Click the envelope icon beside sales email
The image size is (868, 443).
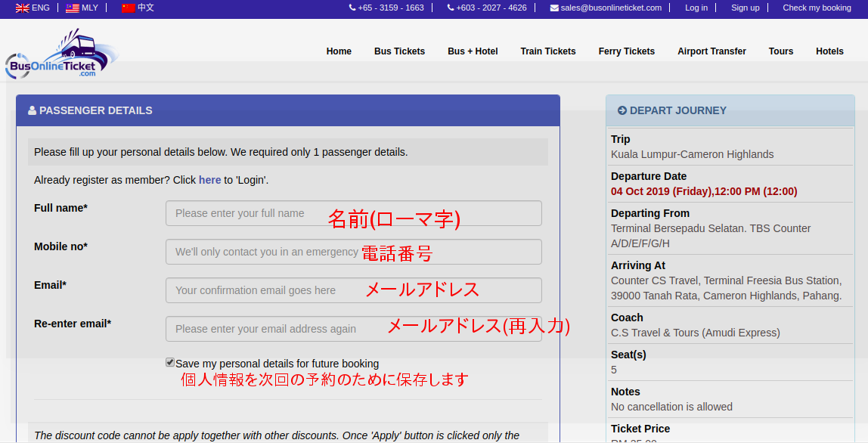(x=554, y=8)
